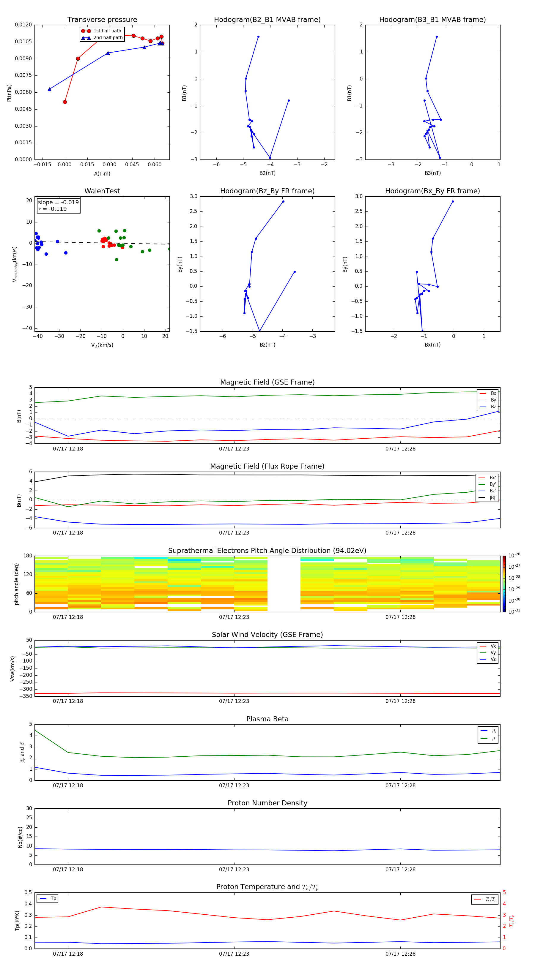Click '07/17 12:23' tick under GSE magnetic field
The width and height of the screenshot is (535, 980).
[234, 449]
